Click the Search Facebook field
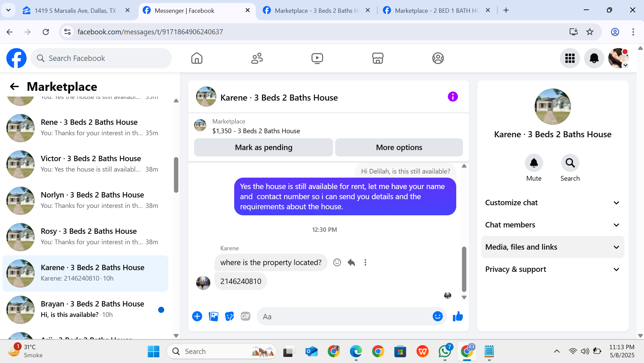Image resolution: width=644 pixels, height=363 pixels. coord(101,58)
